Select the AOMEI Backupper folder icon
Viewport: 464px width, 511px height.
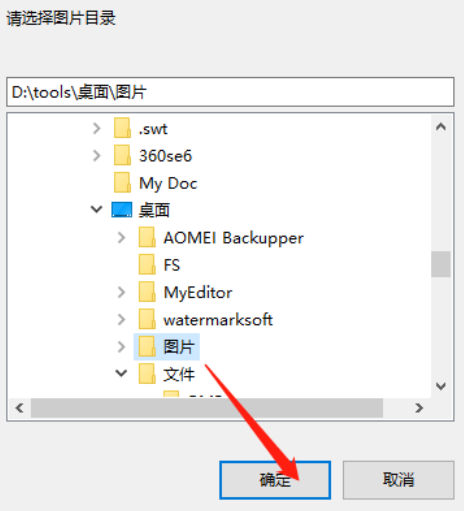147,237
